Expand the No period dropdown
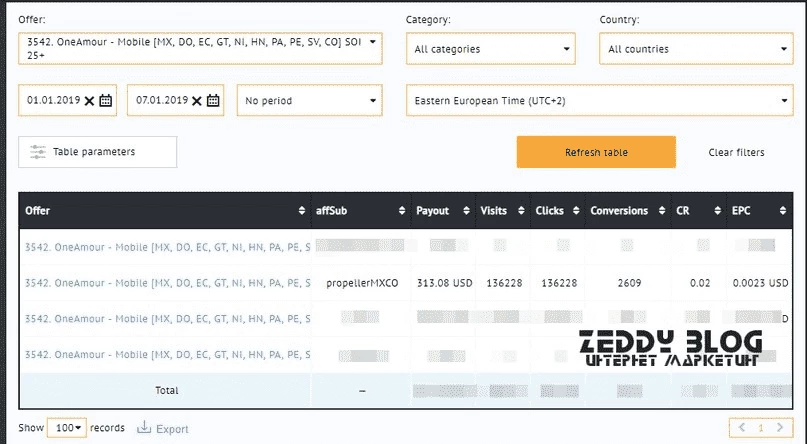Screen dimensions: 807x444 click(309, 100)
